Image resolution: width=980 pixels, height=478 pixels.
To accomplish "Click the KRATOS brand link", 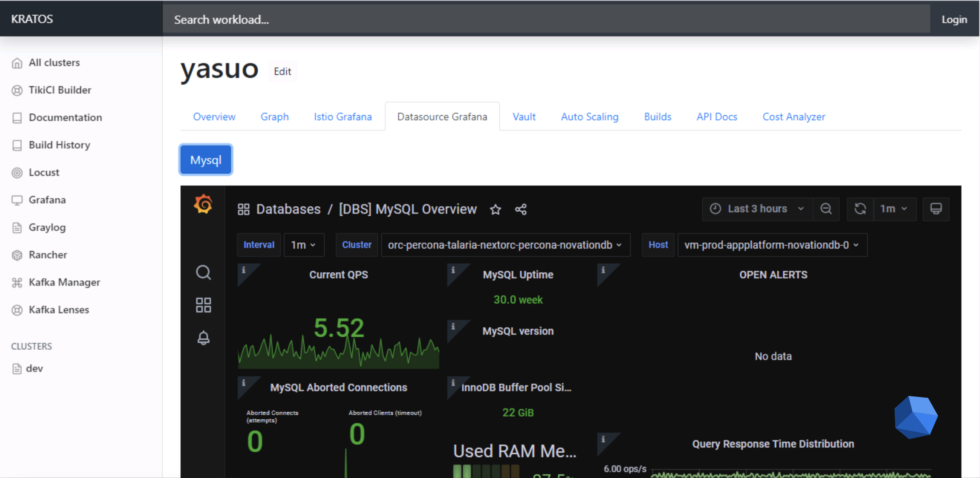I will coord(32,19).
